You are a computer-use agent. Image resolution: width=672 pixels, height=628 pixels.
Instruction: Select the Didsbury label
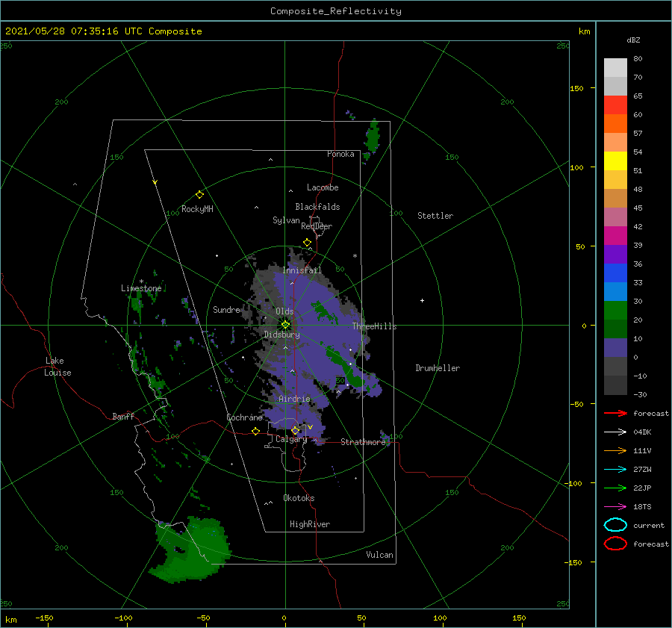pyautogui.click(x=281, y=335)
